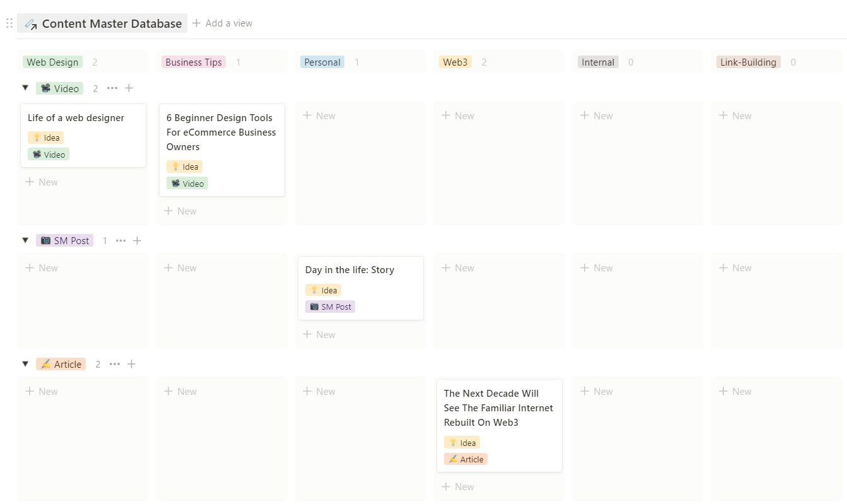Collapse the Article group with its triangle
The image size is (847, 504).
click(x=25, y=364)
